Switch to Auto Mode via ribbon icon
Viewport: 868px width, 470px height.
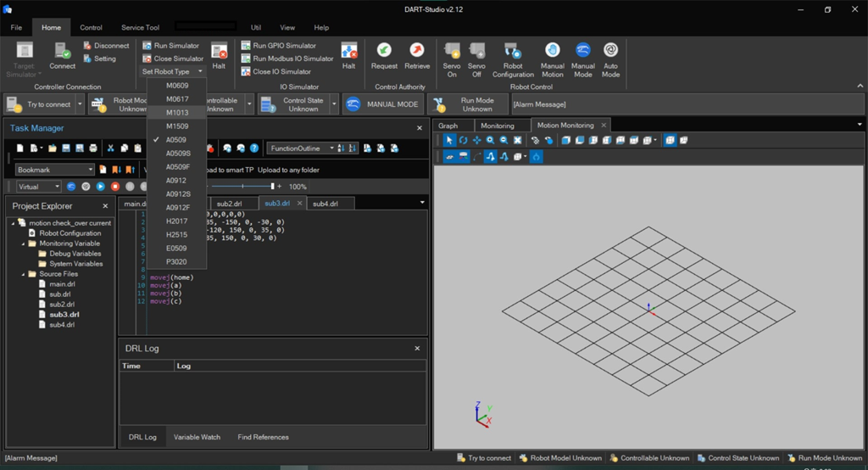pos(610,50)
